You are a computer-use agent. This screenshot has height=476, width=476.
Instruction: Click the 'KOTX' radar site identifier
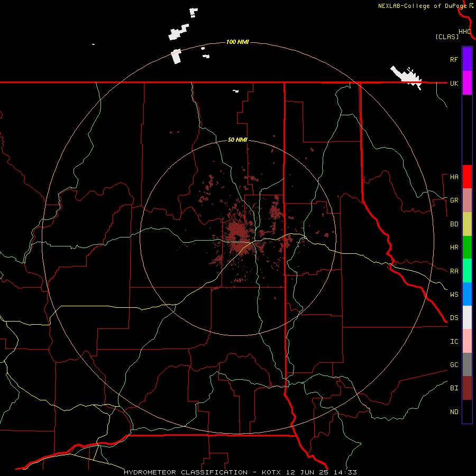[x=271, y=472]
